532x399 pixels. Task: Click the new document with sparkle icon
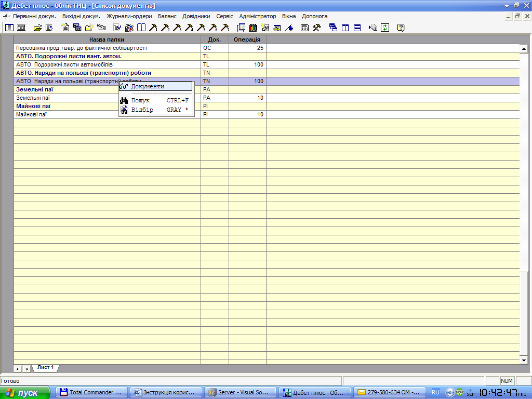pos(65,28)
